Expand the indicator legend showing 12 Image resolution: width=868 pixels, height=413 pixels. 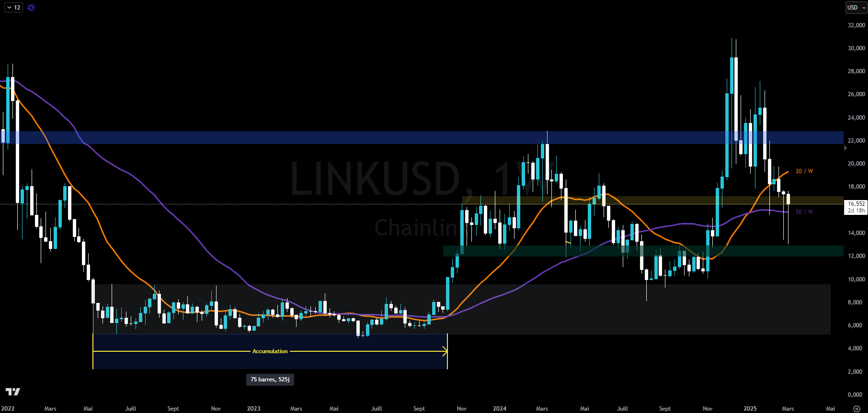[13, 8]
